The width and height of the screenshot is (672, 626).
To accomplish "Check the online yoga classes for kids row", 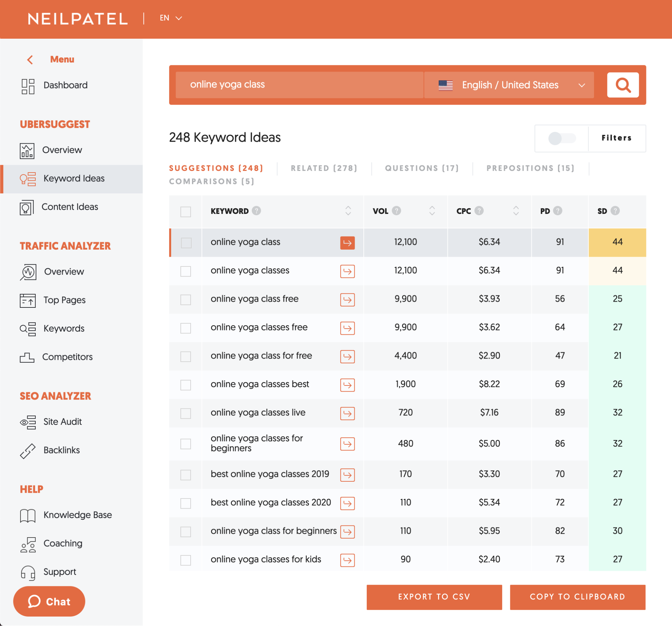I will pyautogui.click(x=186, y=560).
